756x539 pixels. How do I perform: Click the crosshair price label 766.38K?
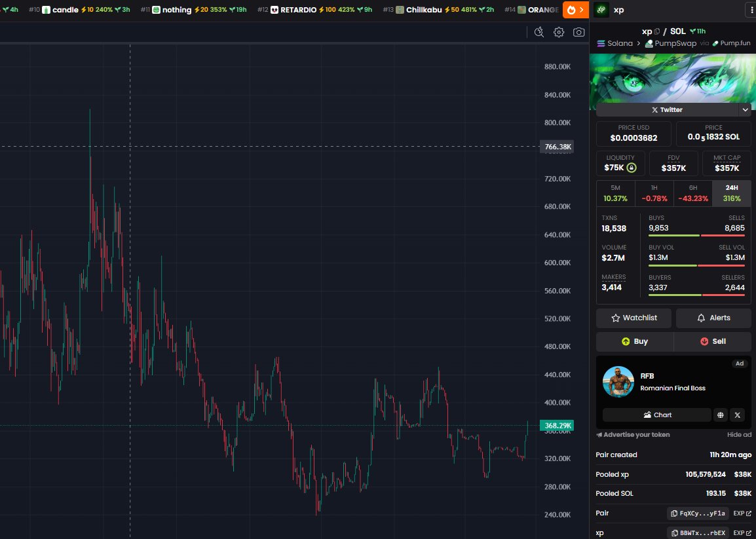point(557,147)
